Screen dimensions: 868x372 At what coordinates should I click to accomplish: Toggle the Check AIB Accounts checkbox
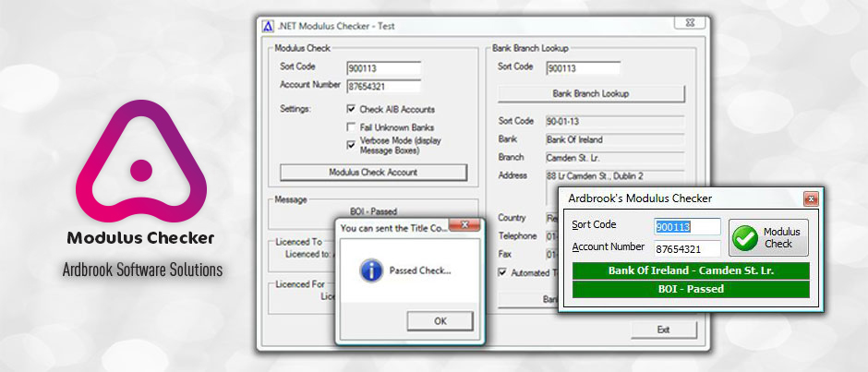[350, 109]
